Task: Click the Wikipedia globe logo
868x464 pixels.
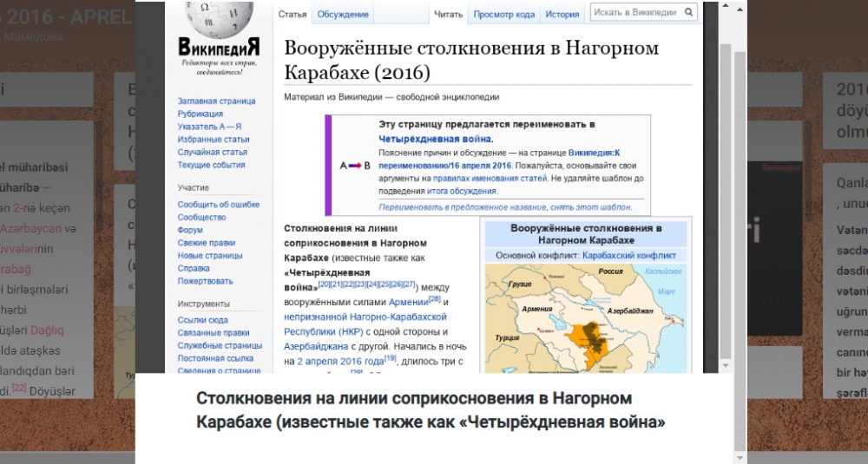Action: (219, 20)
